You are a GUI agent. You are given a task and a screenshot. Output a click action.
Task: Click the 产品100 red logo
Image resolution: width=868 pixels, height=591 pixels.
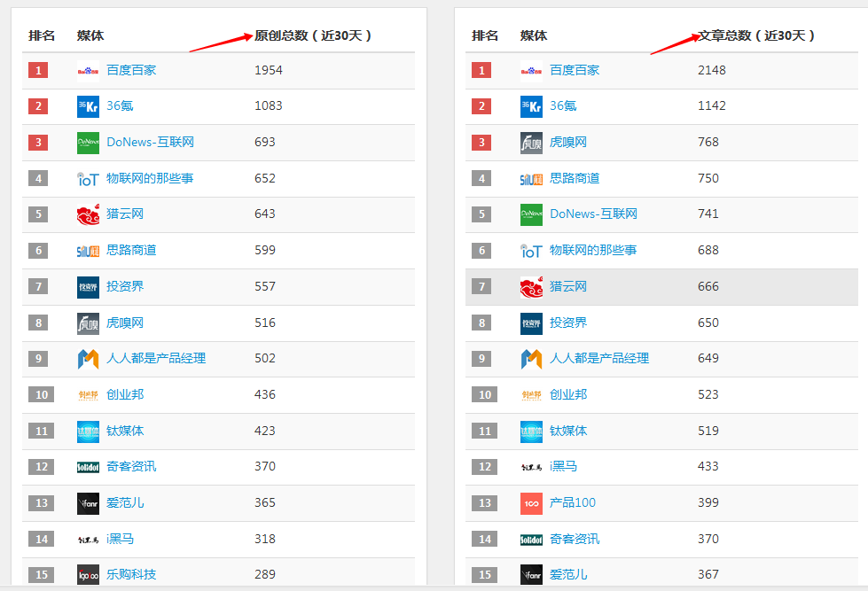pyautogui.click(x=531, y=503)
